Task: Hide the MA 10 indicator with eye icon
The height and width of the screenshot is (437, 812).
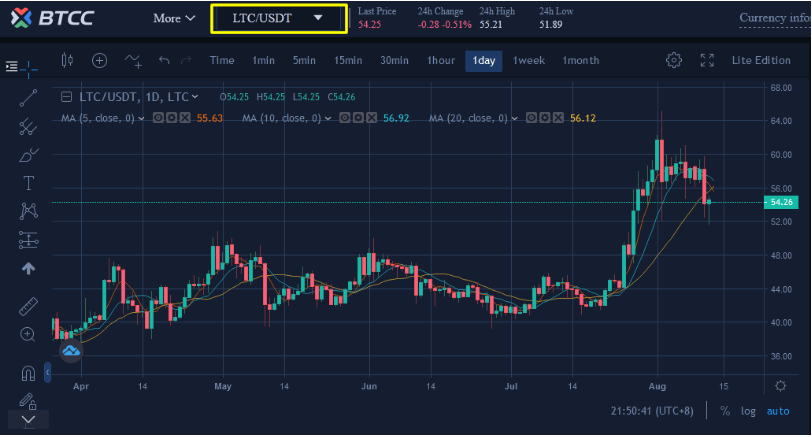Action: [344, 118]
